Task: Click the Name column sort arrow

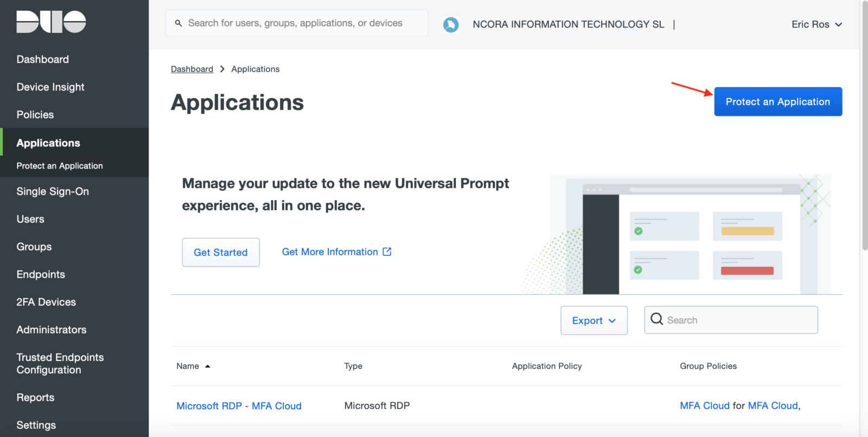Action: click(207, 367)
